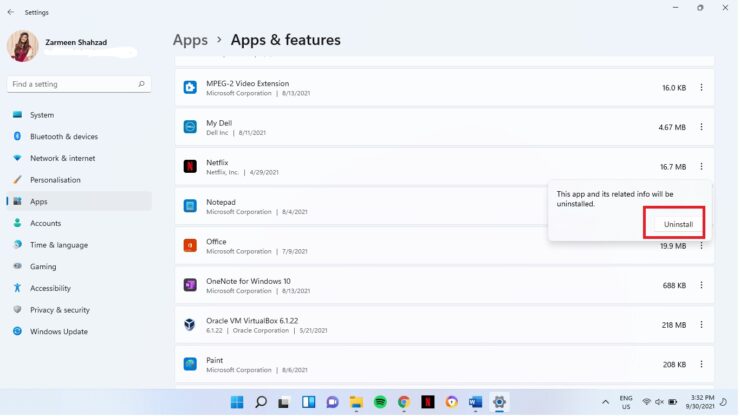Open Accounts settings
Viewport: 740px width, 416px height.
(x=79, y=223)
